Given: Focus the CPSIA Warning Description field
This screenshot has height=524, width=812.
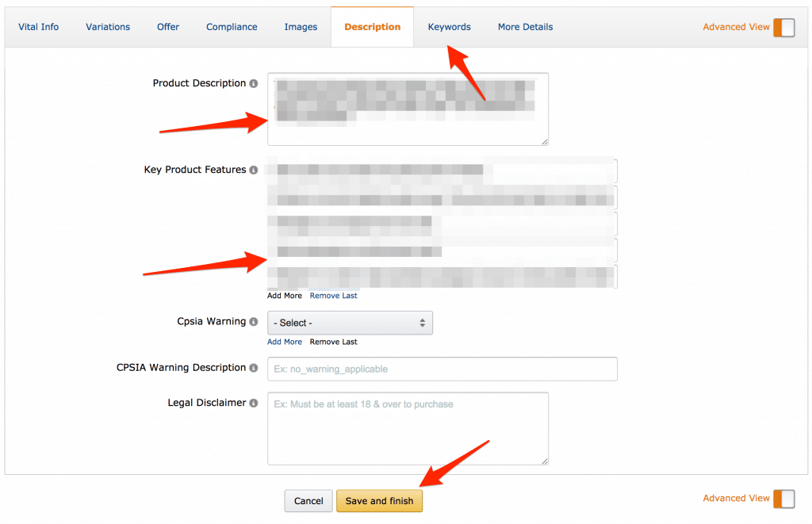Looking at the screenshot, I should pos(442,369).
